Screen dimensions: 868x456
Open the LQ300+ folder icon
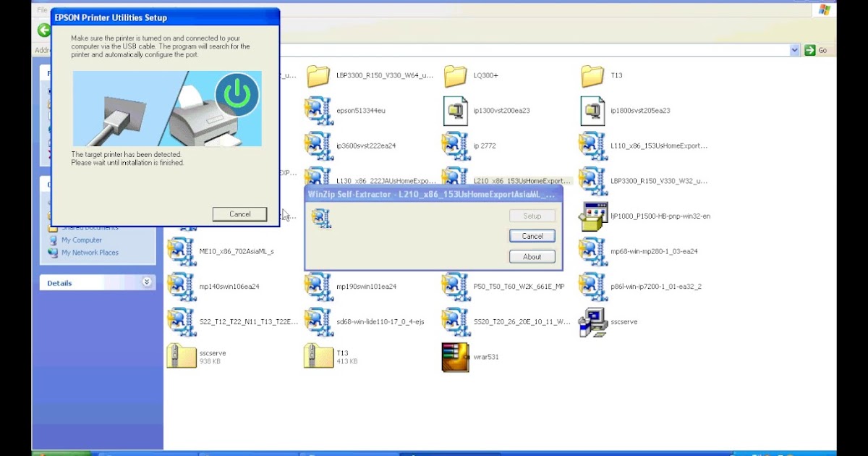(x=455, y=75)
